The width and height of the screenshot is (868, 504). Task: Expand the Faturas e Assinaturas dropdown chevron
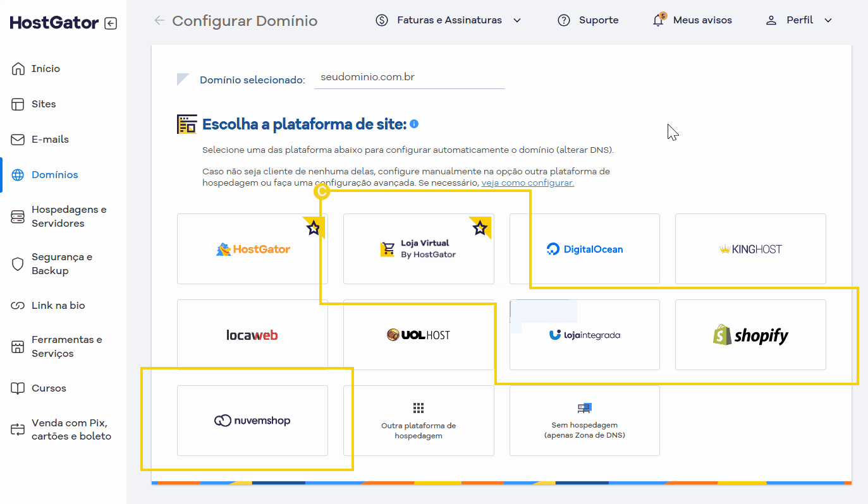click(x=517, y=20)
